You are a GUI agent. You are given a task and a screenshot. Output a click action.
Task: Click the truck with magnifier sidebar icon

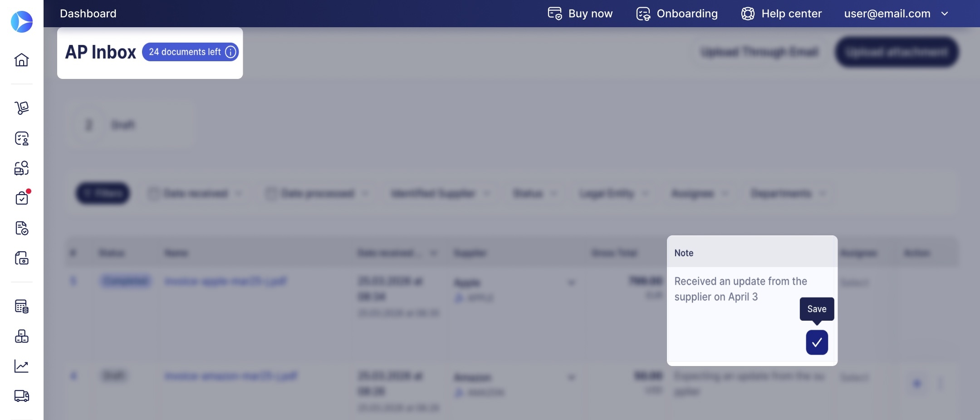[x=22, y=168]
